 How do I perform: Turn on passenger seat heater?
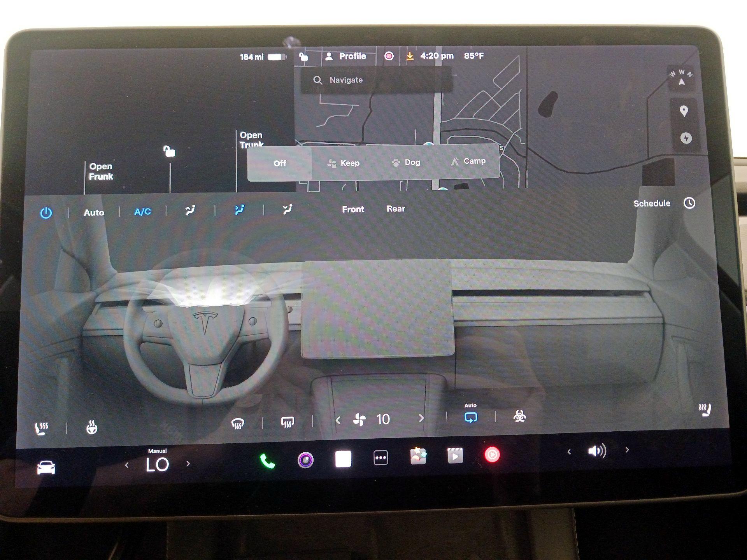(x=705, y=409)
